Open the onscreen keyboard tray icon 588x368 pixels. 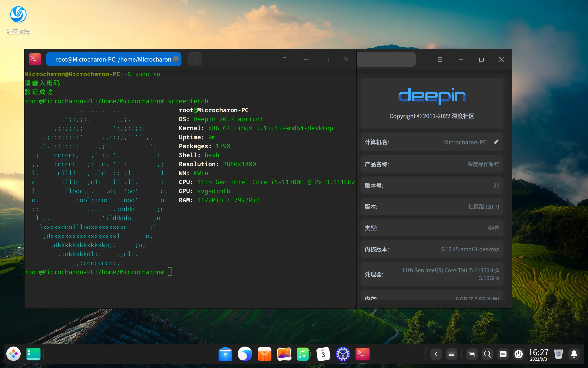pos(452,354)
